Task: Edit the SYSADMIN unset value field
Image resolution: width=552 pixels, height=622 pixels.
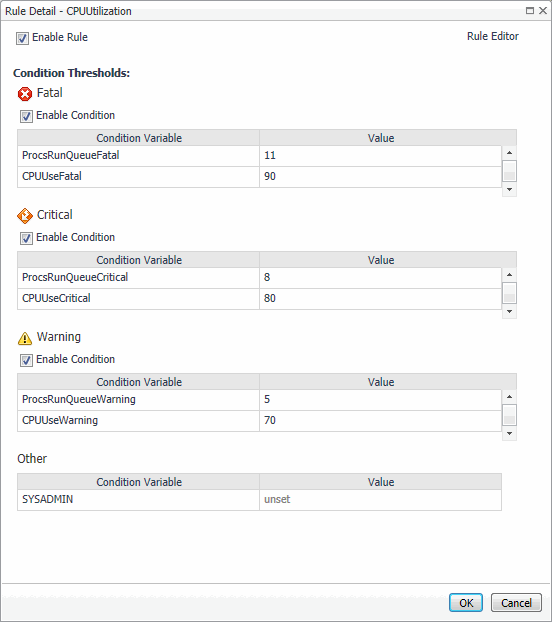Action: tap(380, 499)
